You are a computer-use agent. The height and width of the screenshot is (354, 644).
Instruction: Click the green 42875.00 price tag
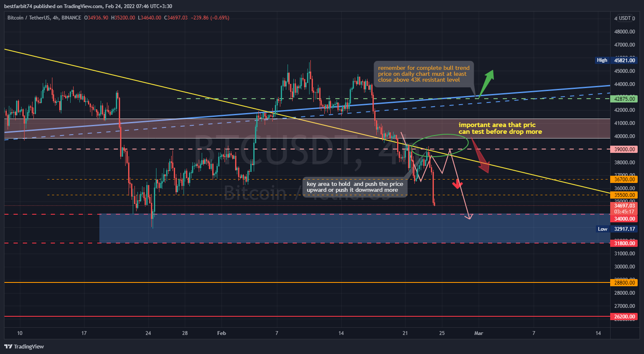point(624,99)
